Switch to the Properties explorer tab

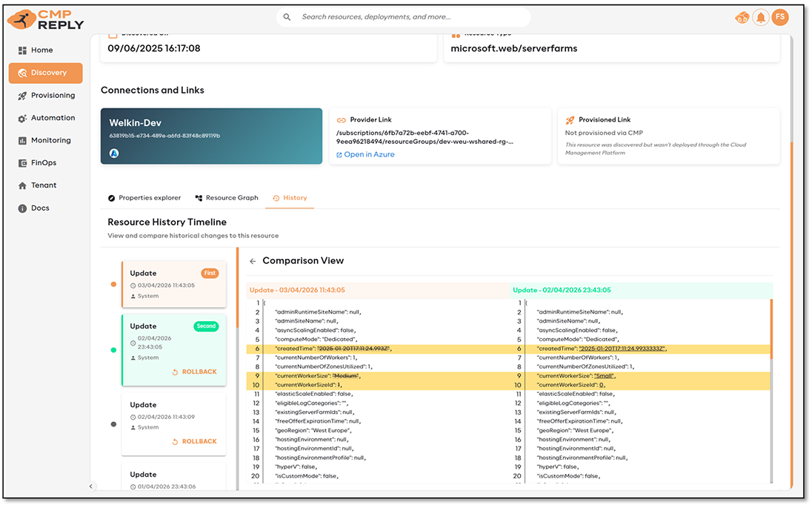click(x=144, y=198)
